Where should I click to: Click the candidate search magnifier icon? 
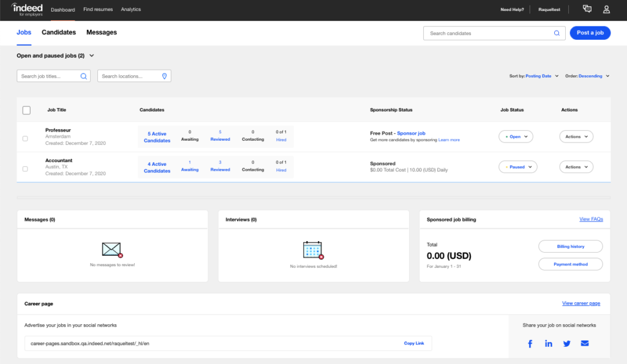(x=556, y=32)
